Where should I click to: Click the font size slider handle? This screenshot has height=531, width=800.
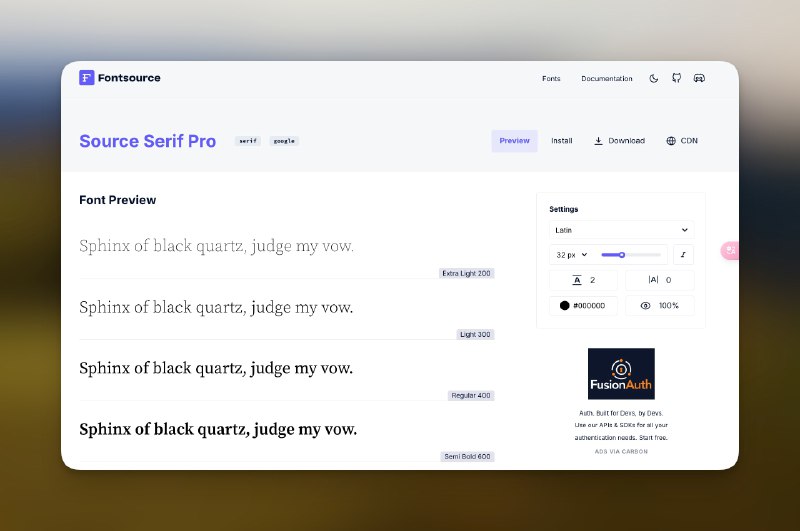tap(622, 255)
